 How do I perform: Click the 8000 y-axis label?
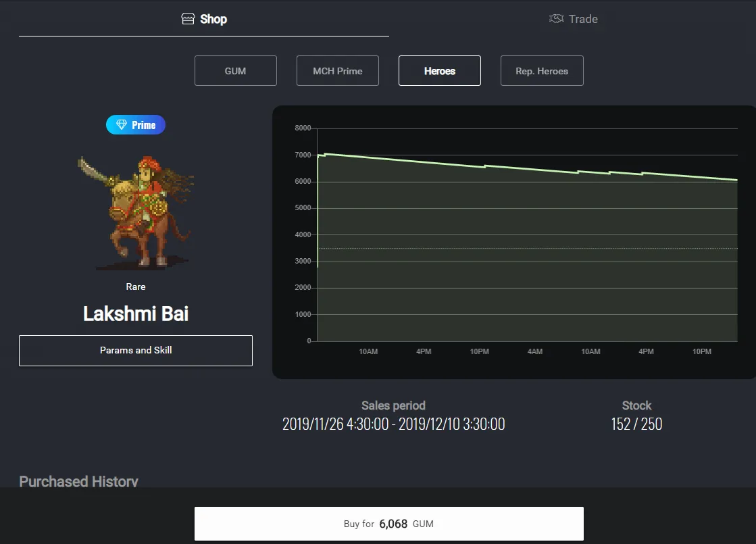coord(303,128)
